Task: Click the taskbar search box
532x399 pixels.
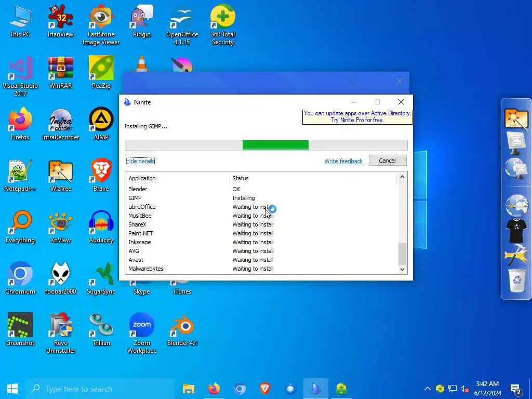Action: click(x=100, y=389)
